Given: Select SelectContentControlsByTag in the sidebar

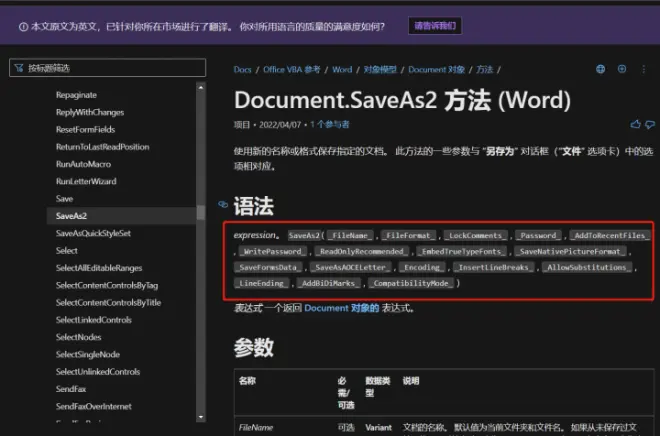Looking at the screenshot, I should (107, 285).
